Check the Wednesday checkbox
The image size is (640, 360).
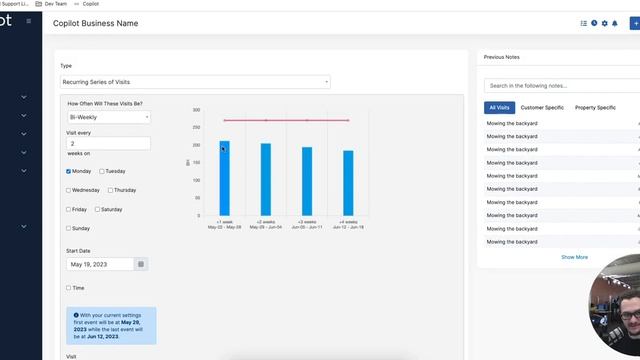point(69,190)
